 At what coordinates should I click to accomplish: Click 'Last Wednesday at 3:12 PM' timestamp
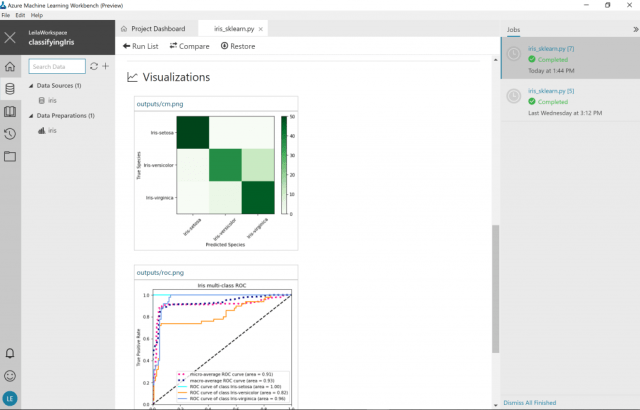[565, 113]
